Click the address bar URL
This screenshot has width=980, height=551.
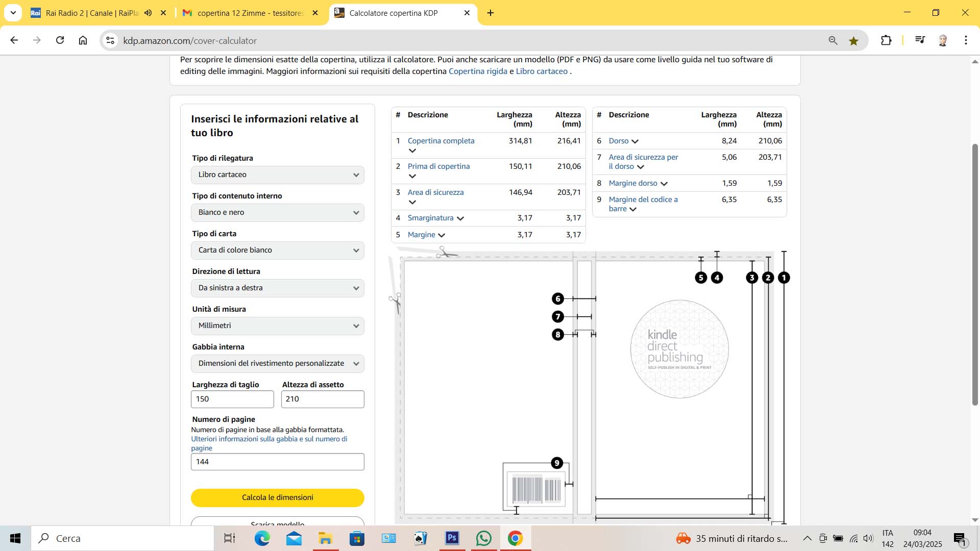[x=190, y=40]
